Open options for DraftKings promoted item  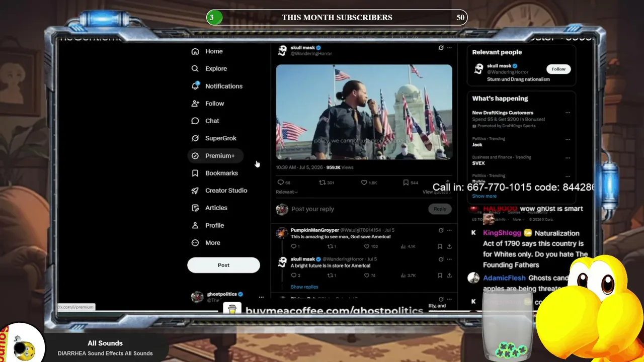pyautogui.click(x=568, y=113)
